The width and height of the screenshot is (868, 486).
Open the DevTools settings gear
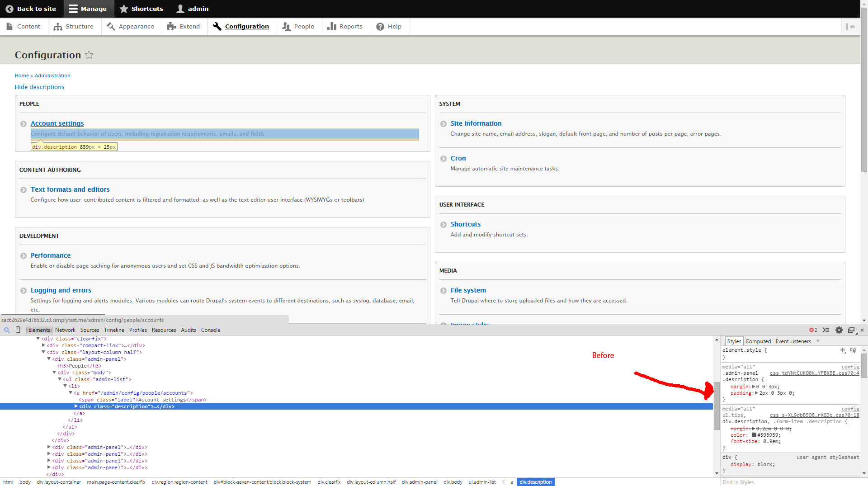point(839,330)
